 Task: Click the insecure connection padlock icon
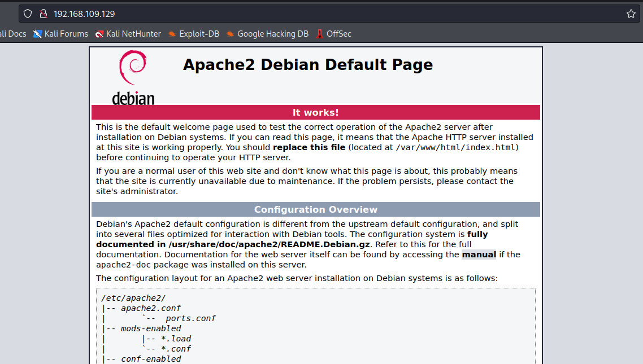(43, 14)
